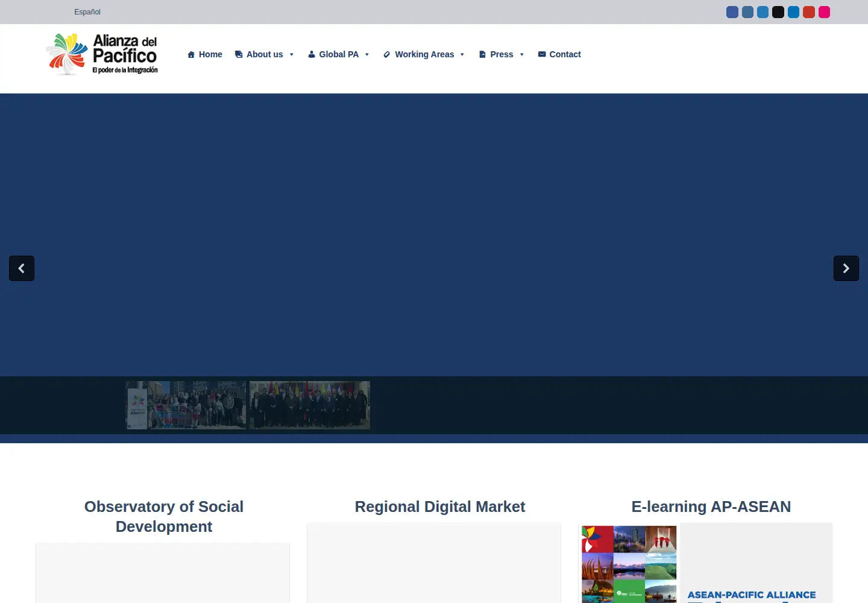Open the first dark-blue social icon

coord(732,12)
